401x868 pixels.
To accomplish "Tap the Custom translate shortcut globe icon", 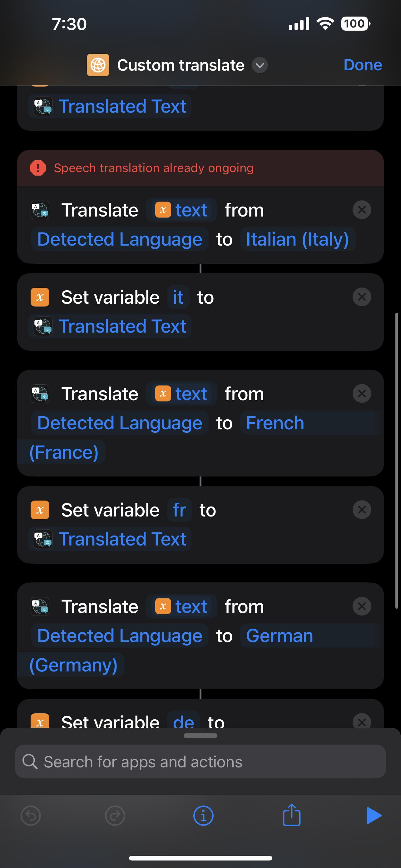I will coord(98,65).
